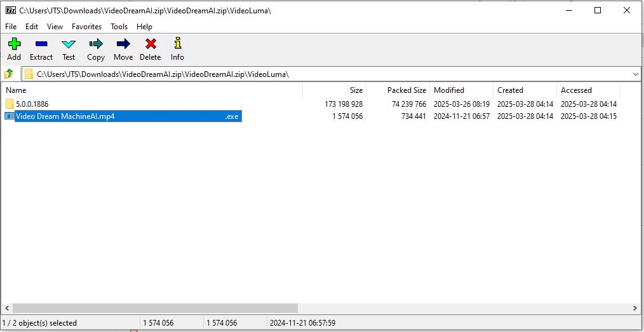The image size is (644, 332).
Task: Open the Info toolbar icon
Action: point(177,44)
